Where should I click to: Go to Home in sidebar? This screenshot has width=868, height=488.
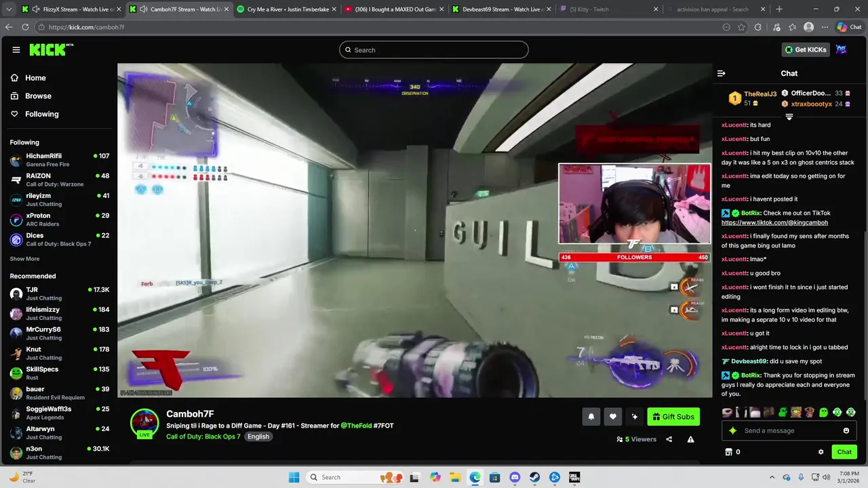[28, 78]
